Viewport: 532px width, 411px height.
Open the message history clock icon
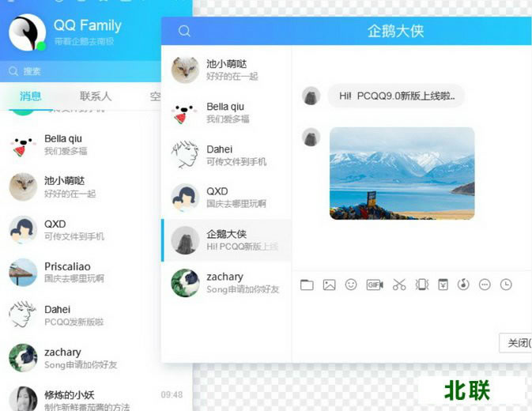(506, 285)
